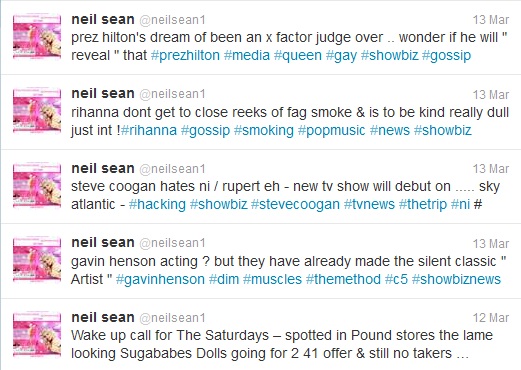Open the avatar beside the gavin henson tweet
The width and height of the screenshot is (521, 370).
click(x=37, y=260)
